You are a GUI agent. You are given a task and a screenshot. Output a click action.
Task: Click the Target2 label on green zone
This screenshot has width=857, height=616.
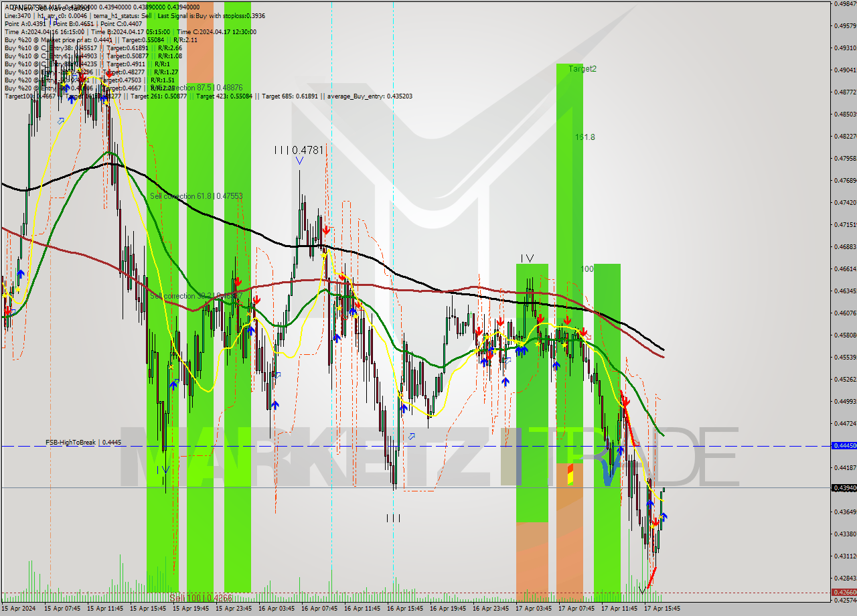[x=582, y=68]
